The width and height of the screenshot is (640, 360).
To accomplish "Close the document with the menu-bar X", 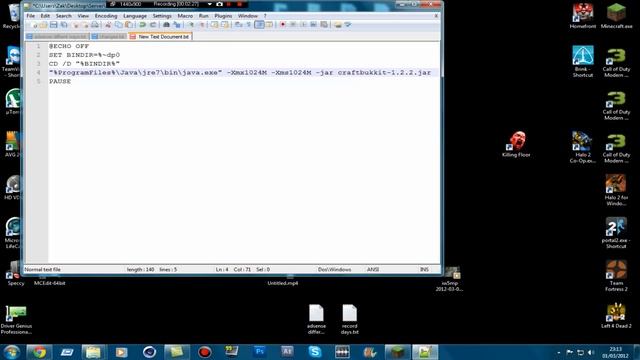I will click(436, 16).
